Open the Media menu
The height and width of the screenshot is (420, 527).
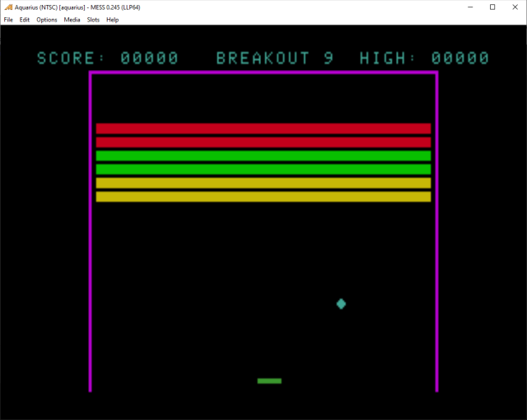tap(72, 20)
